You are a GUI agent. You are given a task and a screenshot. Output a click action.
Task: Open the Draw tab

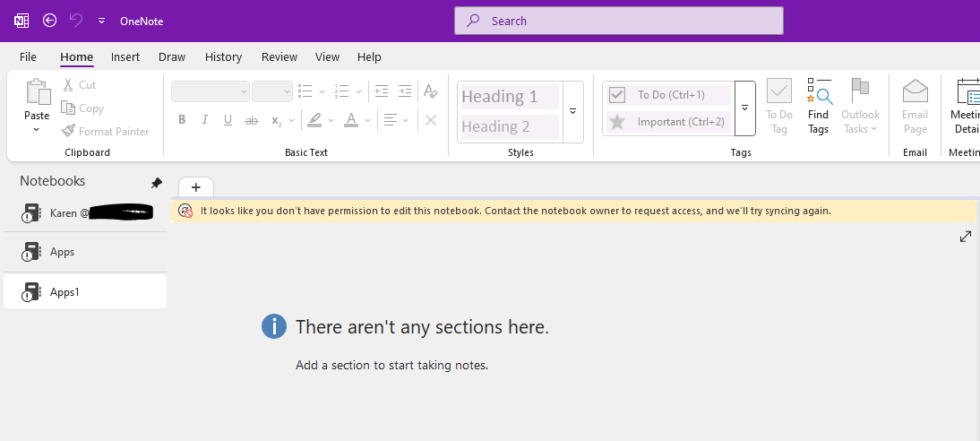172,57
